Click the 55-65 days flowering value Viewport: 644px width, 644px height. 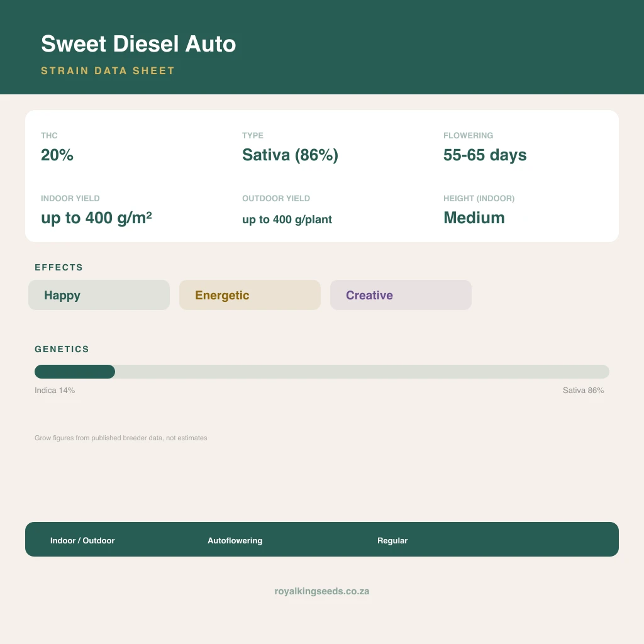(x=485, y=155)
